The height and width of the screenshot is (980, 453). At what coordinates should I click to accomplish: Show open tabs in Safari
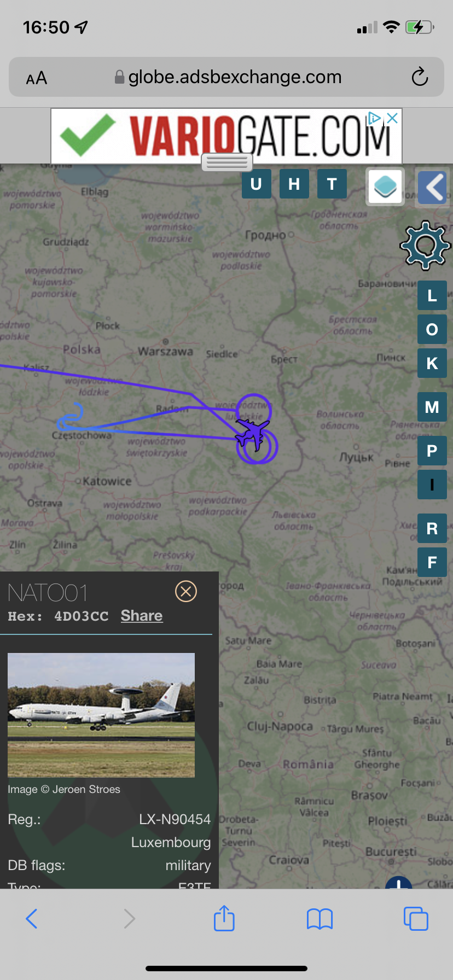coord(416,918)
